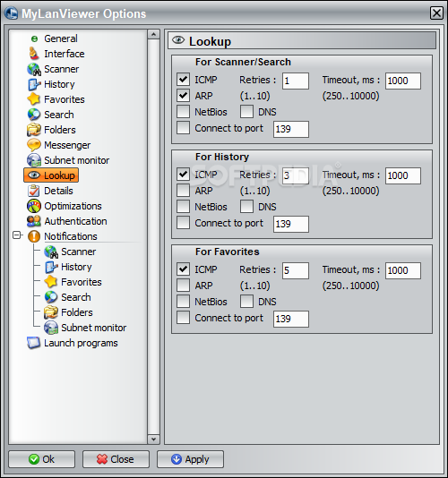Click Timeout field in For History
The width and height of the screenshot is (448, 478).
point(403,175)
